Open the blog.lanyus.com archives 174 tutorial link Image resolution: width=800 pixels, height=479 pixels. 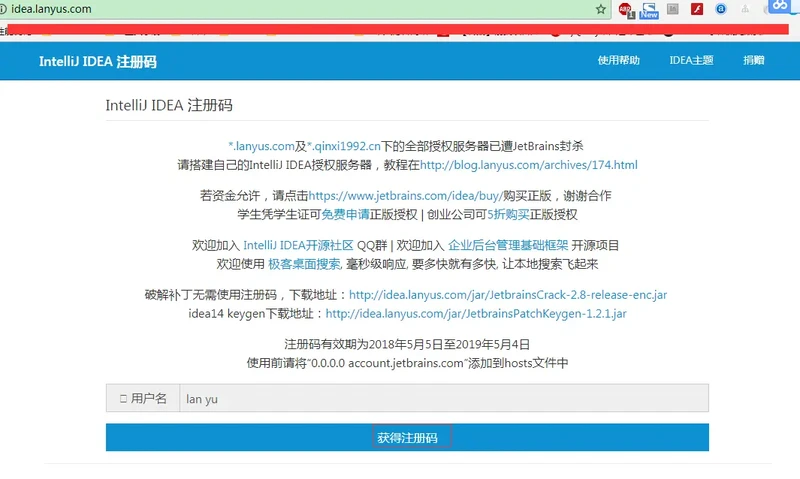pyautogui.click(x=528, y=165)
